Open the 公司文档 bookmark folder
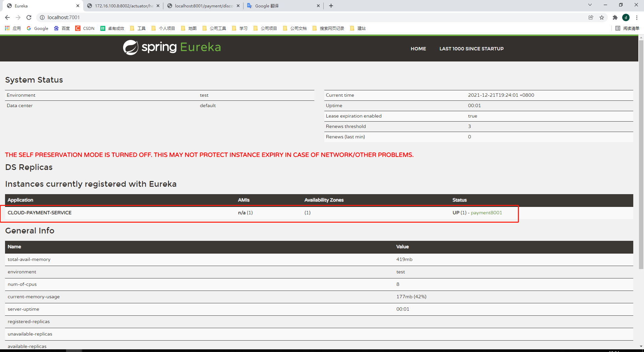Screen dimensions: 644x352 click(x=295, y=28)
